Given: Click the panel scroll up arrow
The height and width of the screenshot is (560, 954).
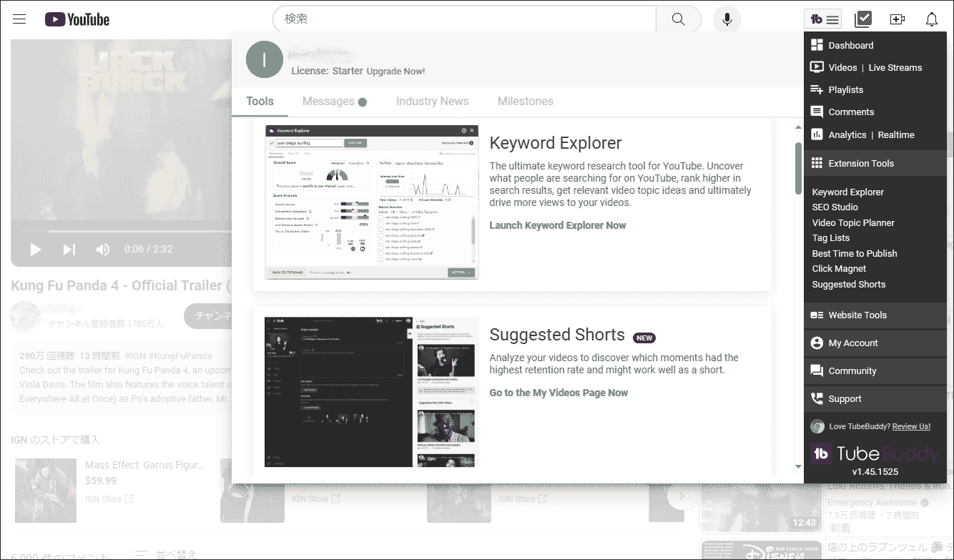Looking at the screenshot, I should pyautogui.click(x=798, y=127).
